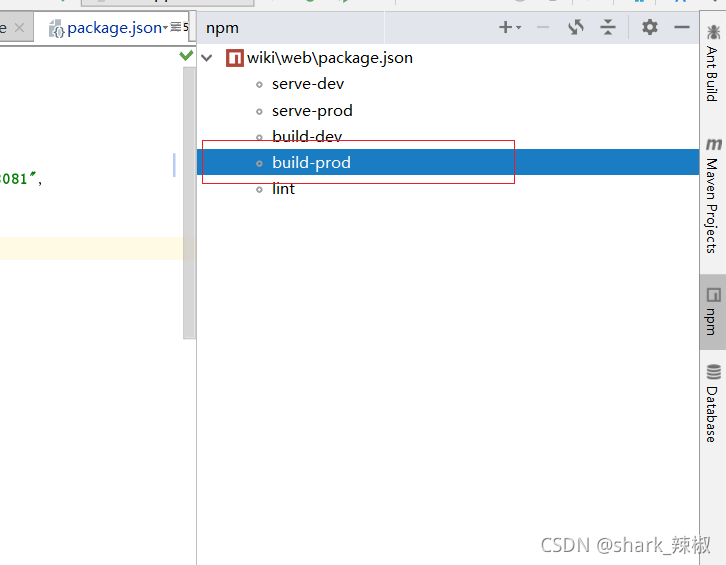Select the build-prod script
726x565 pixels.
pos(448,162)
